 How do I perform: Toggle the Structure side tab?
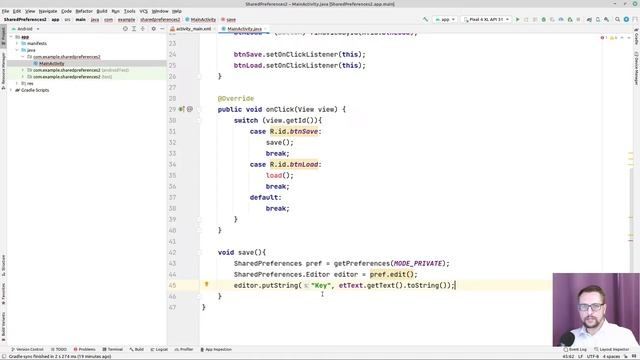pos(3,265)
